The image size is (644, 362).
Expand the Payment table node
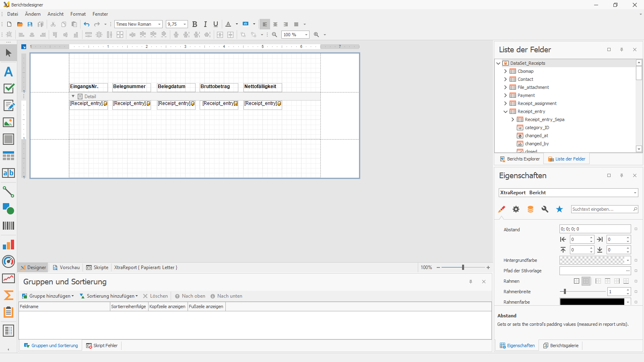(x=506, y=95)
